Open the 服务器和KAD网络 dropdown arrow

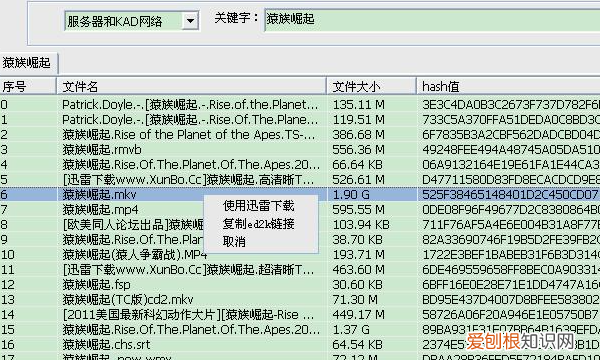click(190, 21)
